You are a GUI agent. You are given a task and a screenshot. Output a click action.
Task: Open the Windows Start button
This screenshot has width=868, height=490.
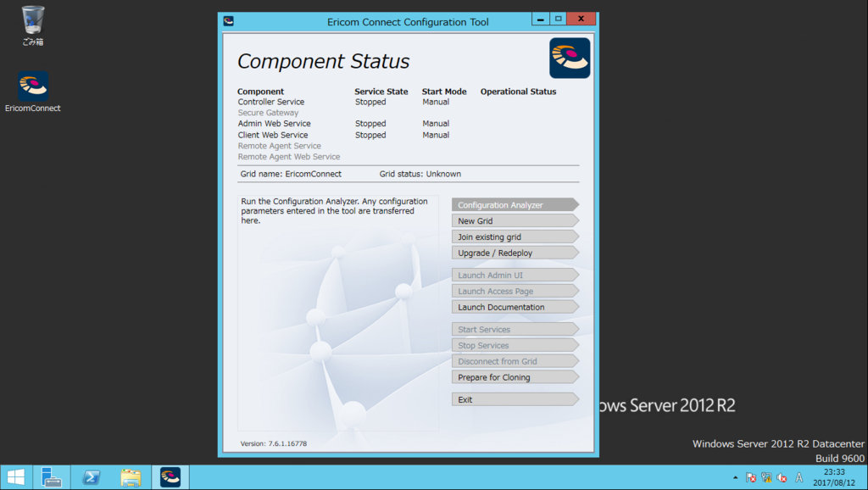[x=16, y=477]
